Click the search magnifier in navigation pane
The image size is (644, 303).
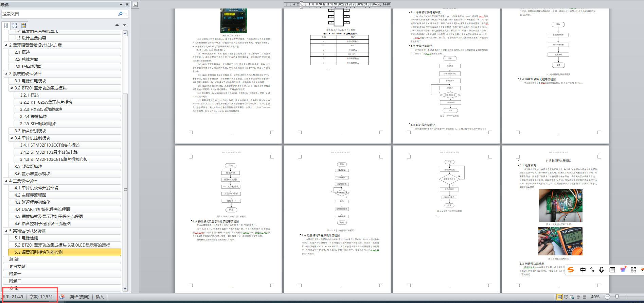click(120, 14)
